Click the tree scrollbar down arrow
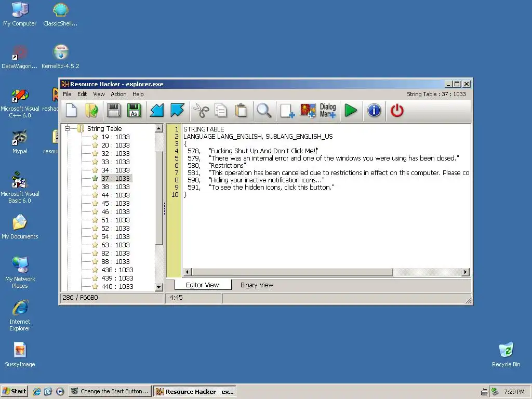The height and width of the screenshot is (399, 532). [159, 287]
